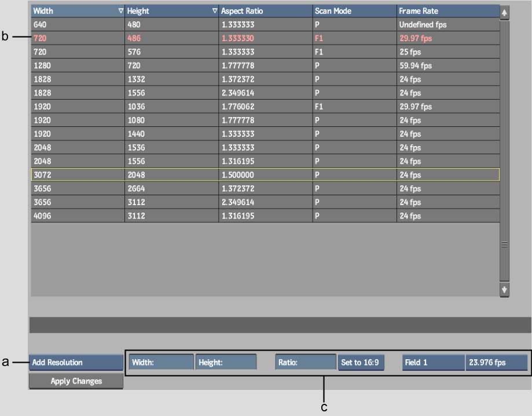
Task: Open the 23.976 fps frame rate dropdown
Action: (x=496, y=363)
